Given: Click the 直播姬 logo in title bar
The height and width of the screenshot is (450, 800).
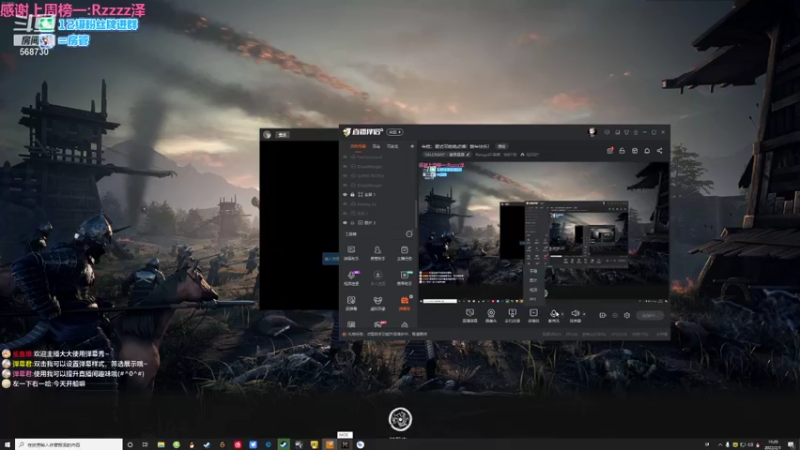Looking at the screenshot, I should [x=363, y=132].
